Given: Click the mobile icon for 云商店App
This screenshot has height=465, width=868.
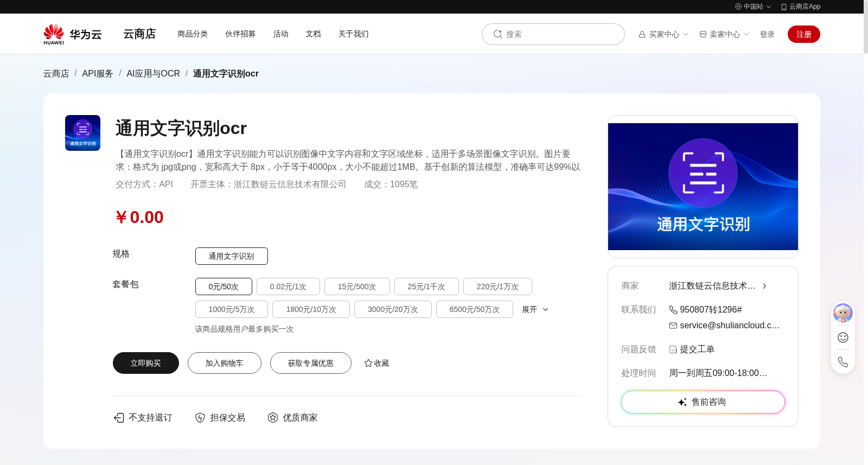Looking at the screenshot, I should click(784, 7).
